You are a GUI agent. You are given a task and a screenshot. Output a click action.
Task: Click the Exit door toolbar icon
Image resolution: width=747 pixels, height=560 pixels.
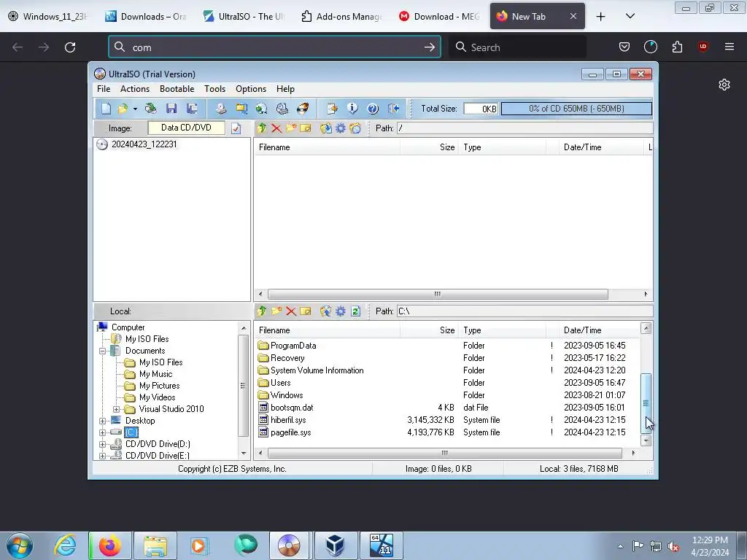coord(393,109)
